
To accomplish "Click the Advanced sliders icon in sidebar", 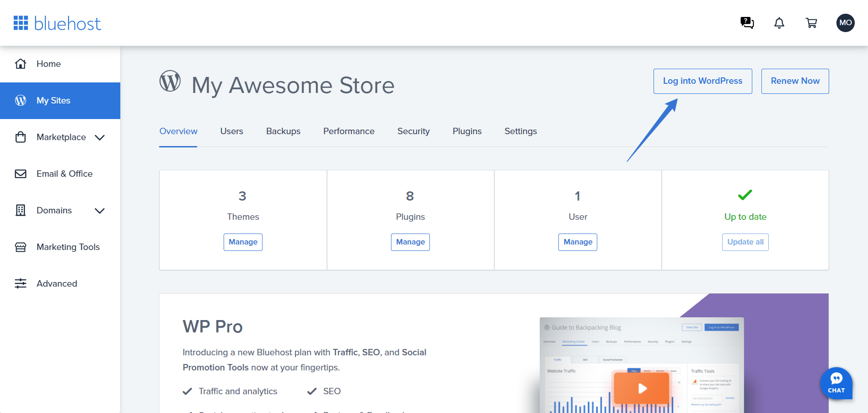I will pos(21,283).
